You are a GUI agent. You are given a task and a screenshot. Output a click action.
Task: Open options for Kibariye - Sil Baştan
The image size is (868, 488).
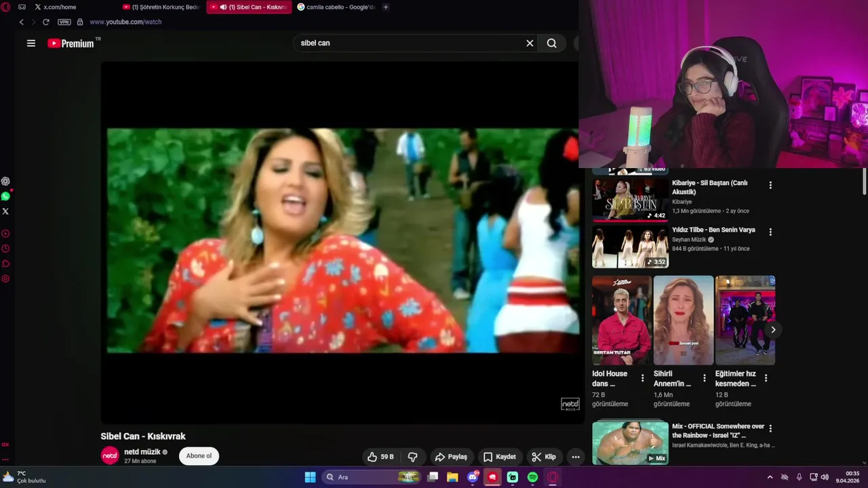[x=770, y=185]
